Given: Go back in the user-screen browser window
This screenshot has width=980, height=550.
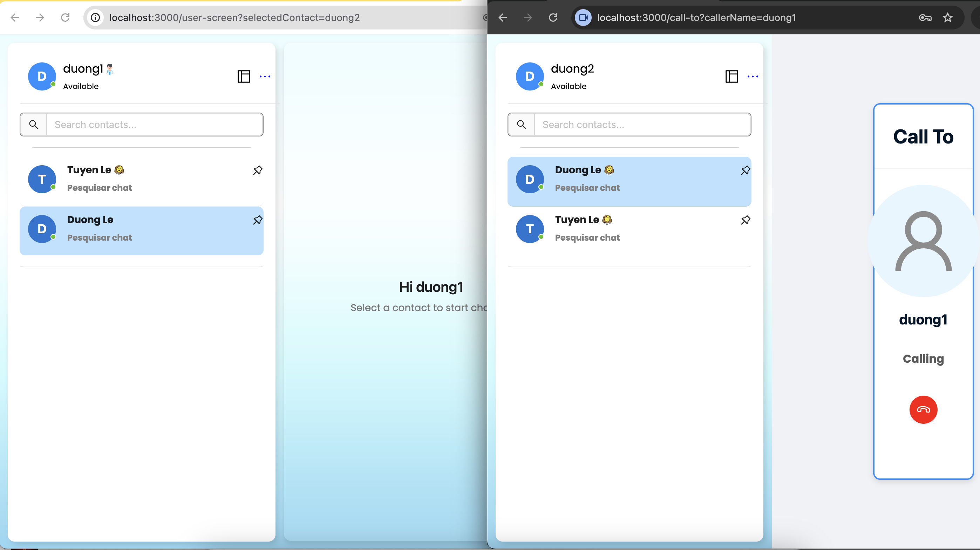Looking at the screenshot, I should point(15,18).
